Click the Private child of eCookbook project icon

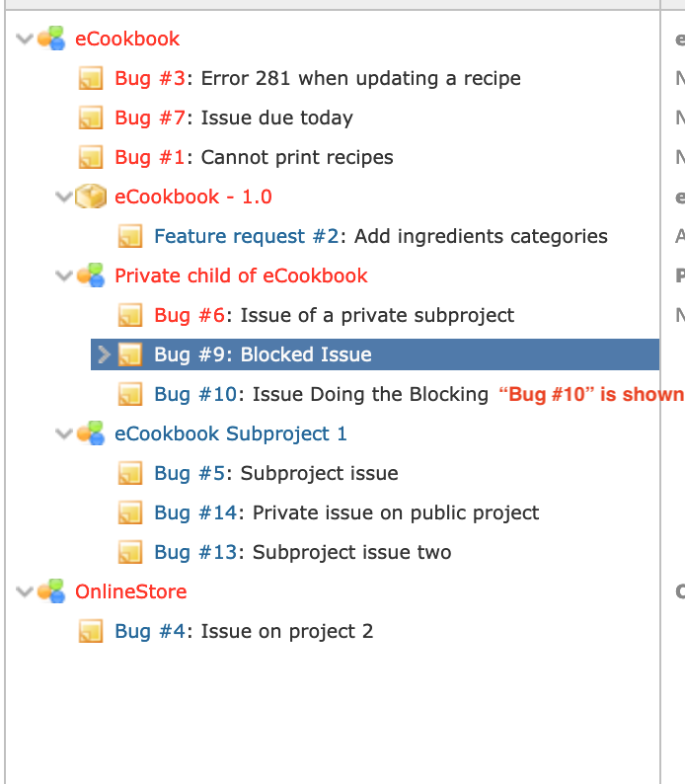(91, 275)
